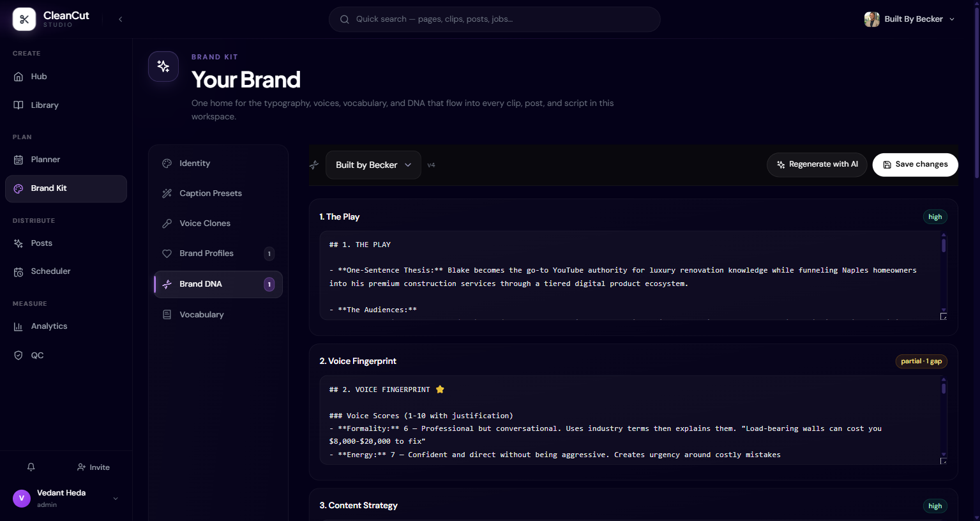Expand the Vedant Heda account menu
Viewport: 980px width, 521px height.
click(x=66, y=499)
